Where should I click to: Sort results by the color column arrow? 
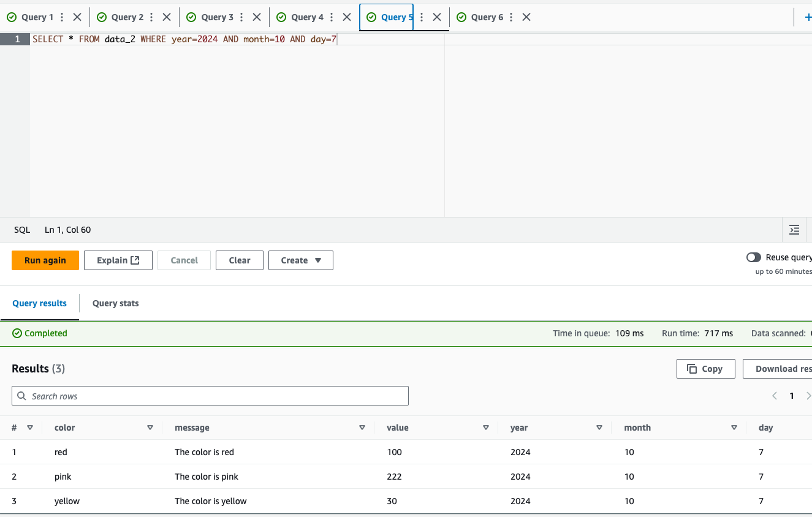tap(150, 428)
